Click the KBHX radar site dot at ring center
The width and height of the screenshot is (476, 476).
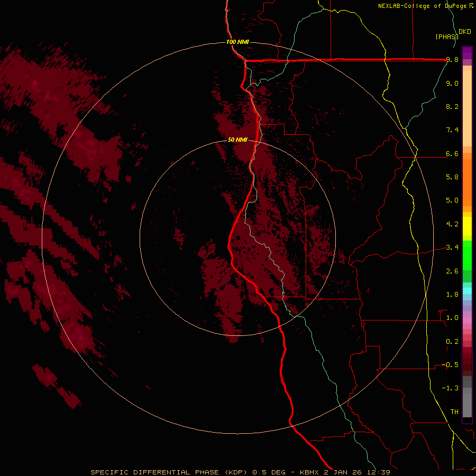tap(239, 237)
